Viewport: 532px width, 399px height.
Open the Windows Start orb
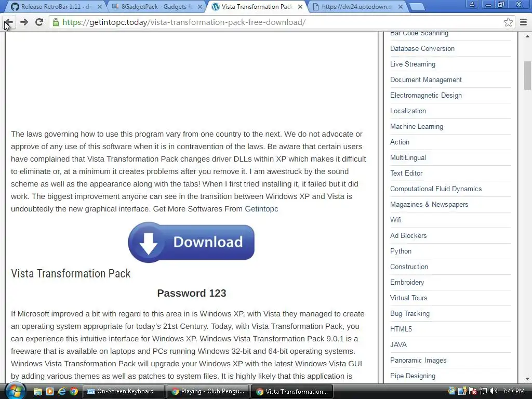15,391
